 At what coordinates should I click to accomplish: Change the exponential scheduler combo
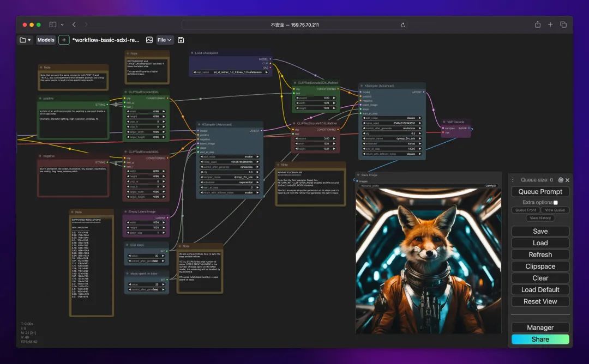[x=230, y=182]
